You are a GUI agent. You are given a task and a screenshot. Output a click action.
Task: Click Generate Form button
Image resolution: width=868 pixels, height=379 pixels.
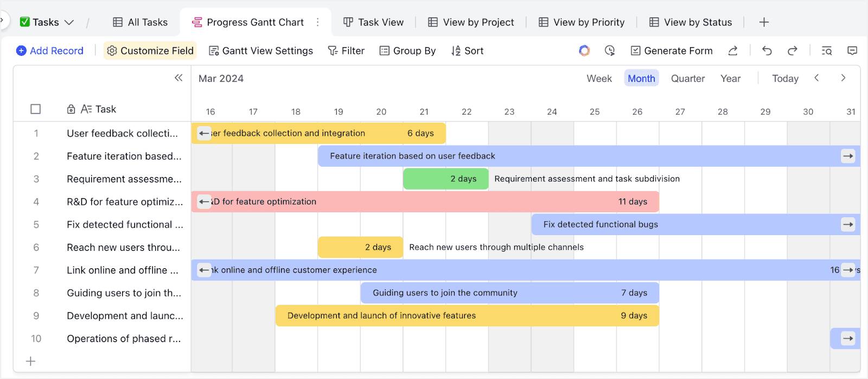click(x=672, y=50)
